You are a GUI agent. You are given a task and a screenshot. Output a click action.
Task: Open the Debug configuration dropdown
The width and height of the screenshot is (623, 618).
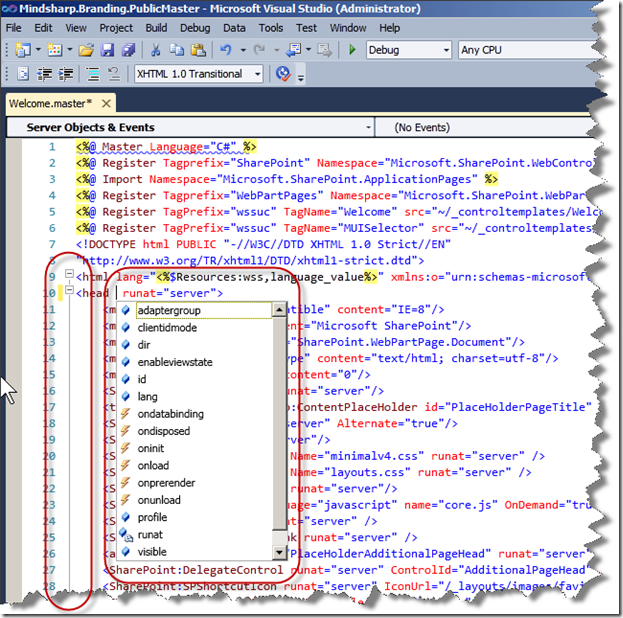(x=444, y=50)
